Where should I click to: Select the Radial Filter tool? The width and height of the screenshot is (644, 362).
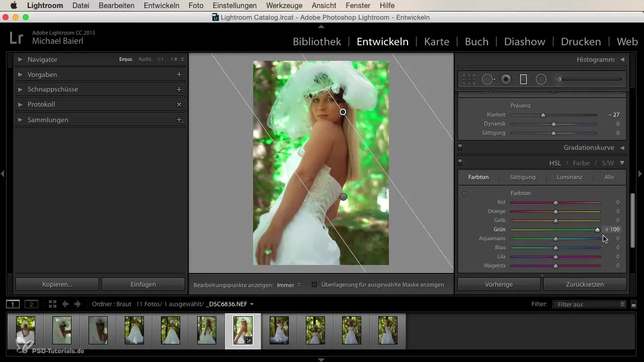coord(541,79)
